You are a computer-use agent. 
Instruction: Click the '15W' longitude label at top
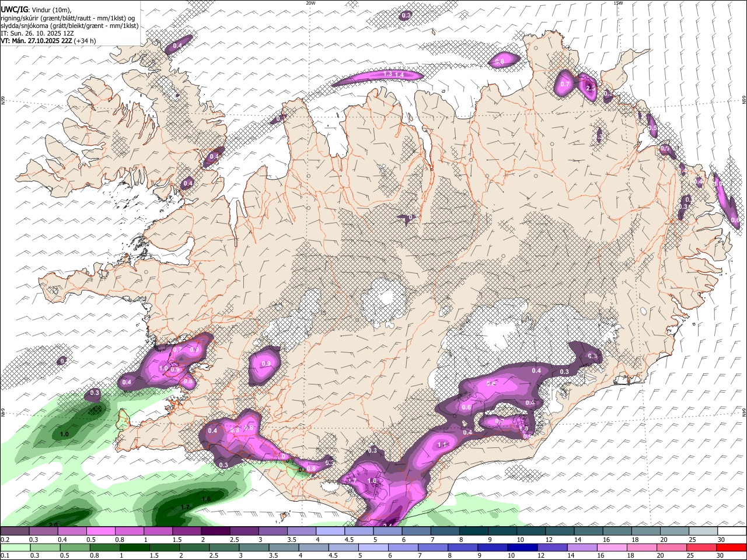click(618, 3)
